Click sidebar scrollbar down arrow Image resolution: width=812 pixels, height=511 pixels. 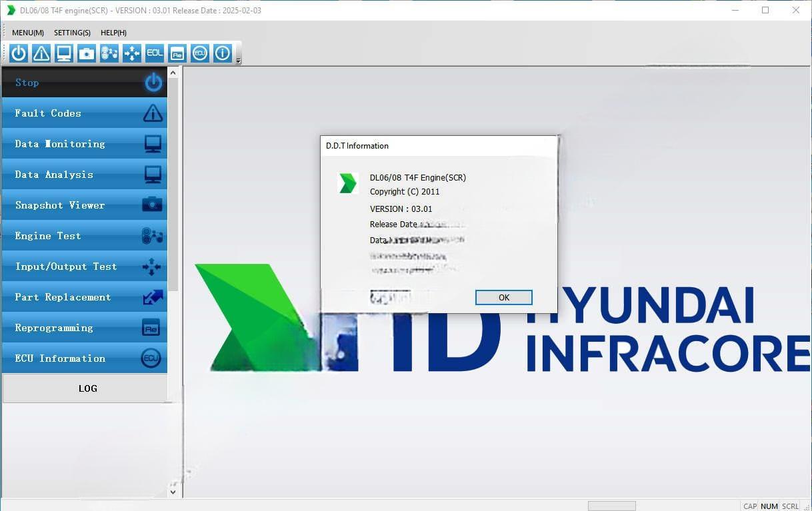click(x=173, y=492)
